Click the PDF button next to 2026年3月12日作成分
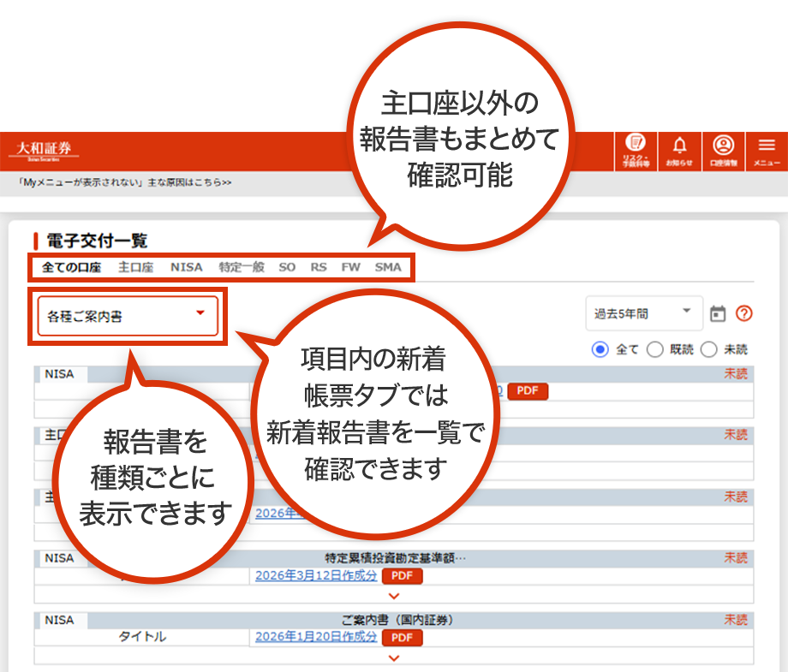Viewport: 788px width, 672px height. pyautogui.click(x=402, y=576)
